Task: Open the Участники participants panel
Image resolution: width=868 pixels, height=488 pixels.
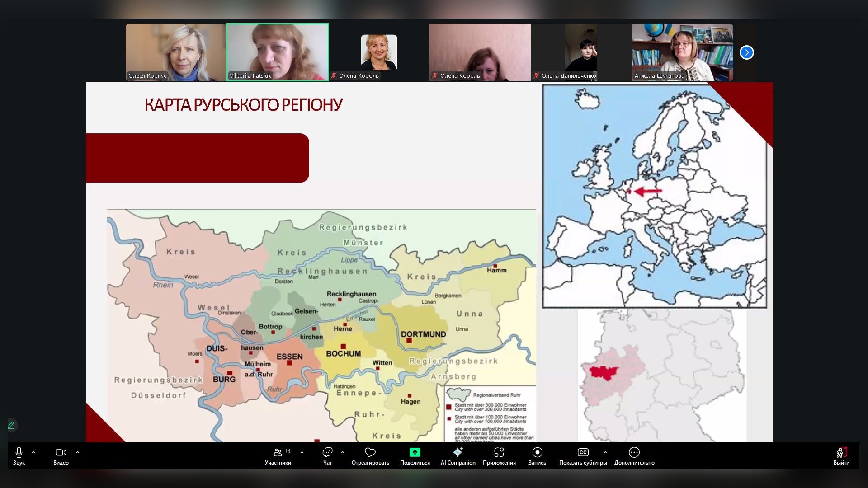Action: click(278, 453)
